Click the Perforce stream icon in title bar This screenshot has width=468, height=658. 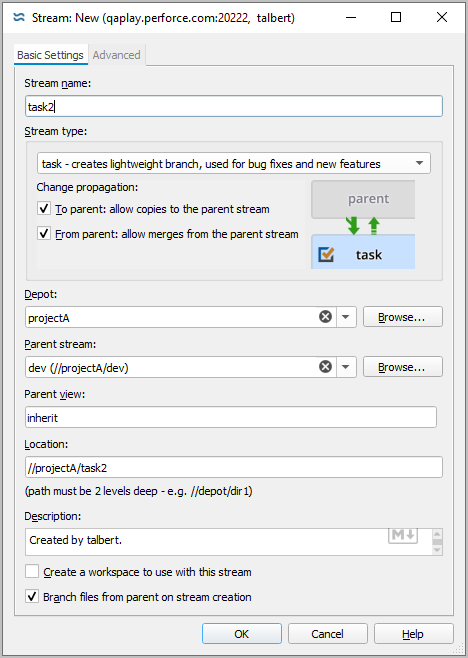(x=19, y=18)
